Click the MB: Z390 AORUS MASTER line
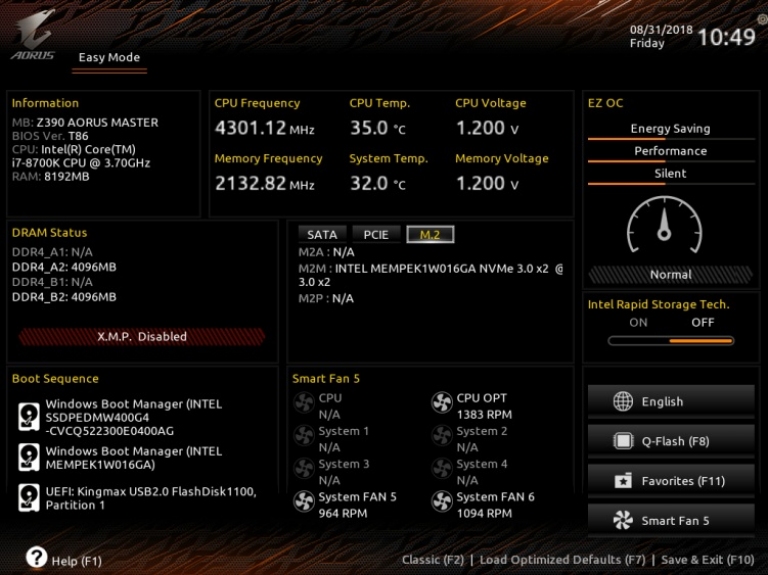Image resolution: width=768 pixels, height=575 pixels. (85, 122)
